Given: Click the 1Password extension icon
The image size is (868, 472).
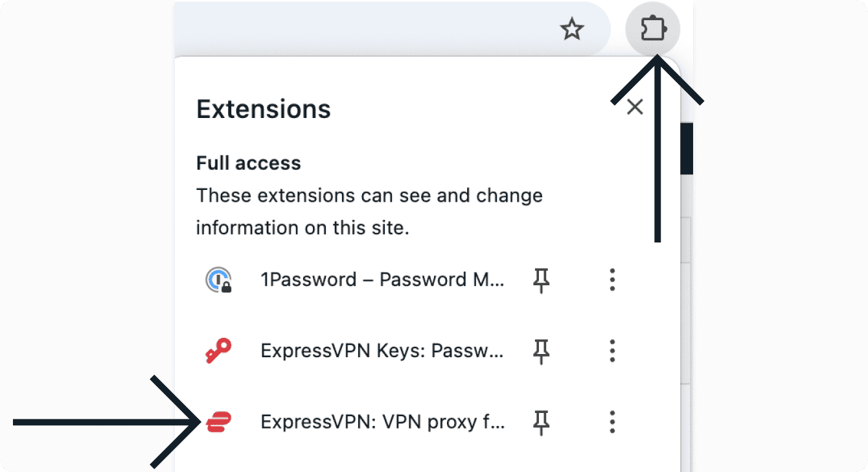Looking at the screenshot, I should 218,280.
